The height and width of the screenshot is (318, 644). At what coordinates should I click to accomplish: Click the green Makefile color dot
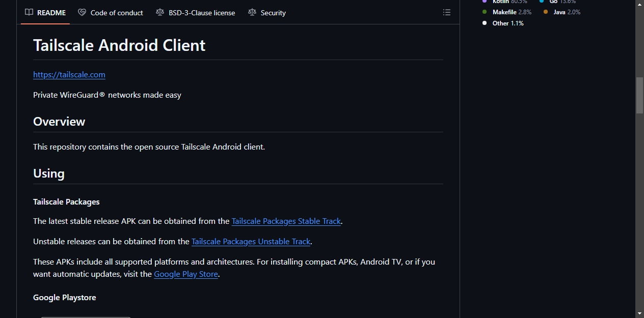pos(485,12)
